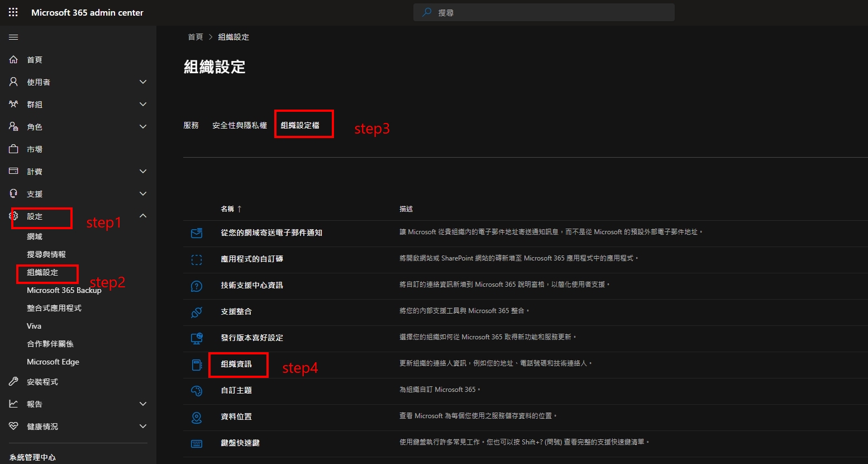Click the palette icon beside 自訂主題
Screen dimensions: 868x464
click(x=197, y=391)
